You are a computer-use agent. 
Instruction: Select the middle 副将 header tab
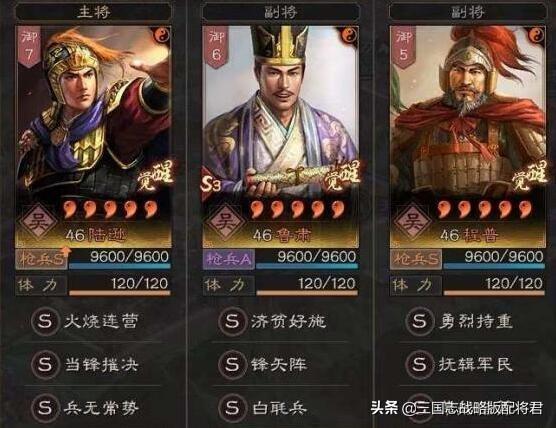click(280, 12)
